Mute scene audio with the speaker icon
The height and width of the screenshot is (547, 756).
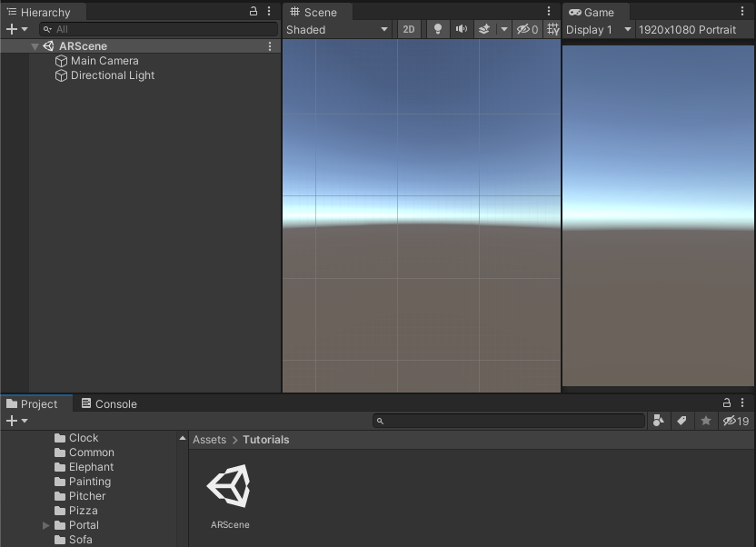[462, 29]
